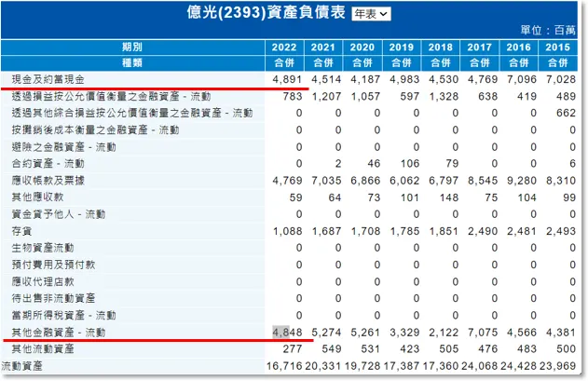
Task: Click the 2019 value 3,329
Action: 404,333
